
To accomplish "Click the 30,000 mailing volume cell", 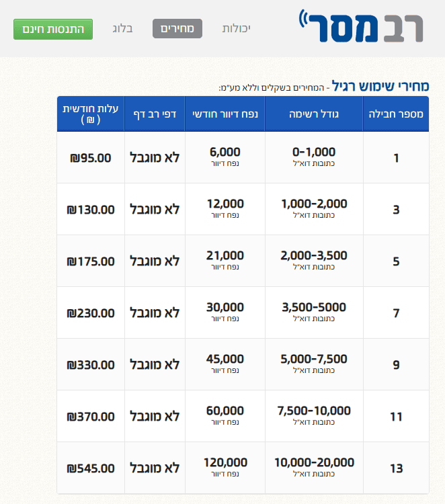I will click(225, 312).
